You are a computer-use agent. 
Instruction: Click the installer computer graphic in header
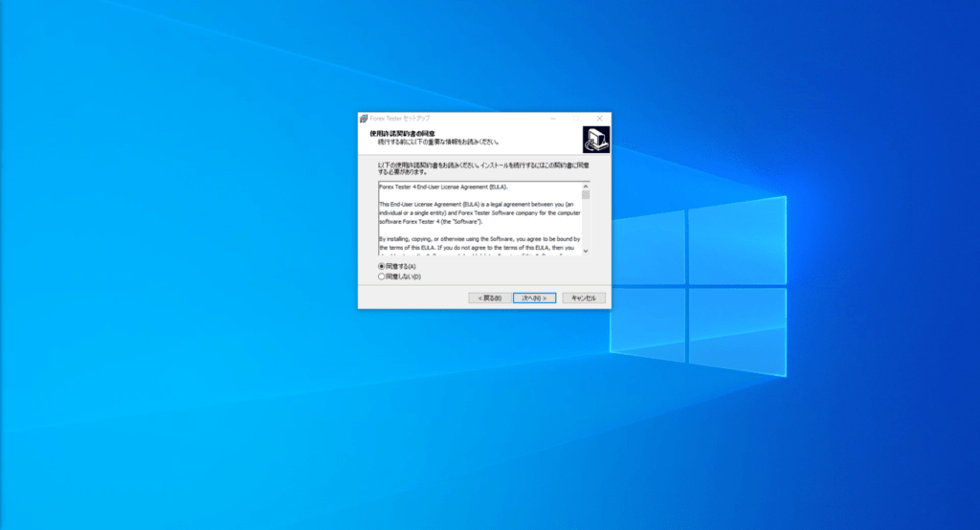[596, 140]
